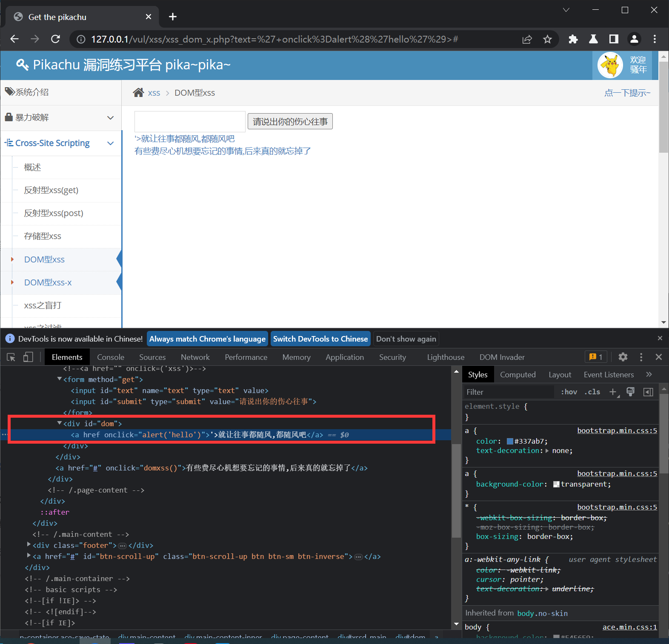The height and width of the screenshot is (644, 669).
Task: Open DevTools settings gear
Action: [623, 357]
